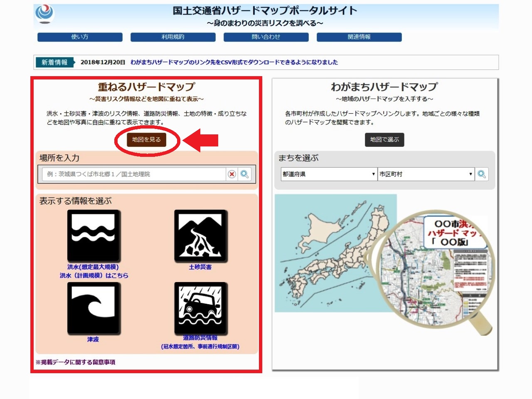Open the CSV download news link
This screenshot has width=532, height=399.
pyautogui.click(x=234, y=62)
